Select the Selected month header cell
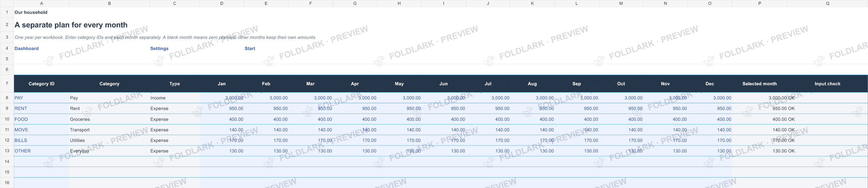Viewport: 868px width, 188px height. pos(759,83)
